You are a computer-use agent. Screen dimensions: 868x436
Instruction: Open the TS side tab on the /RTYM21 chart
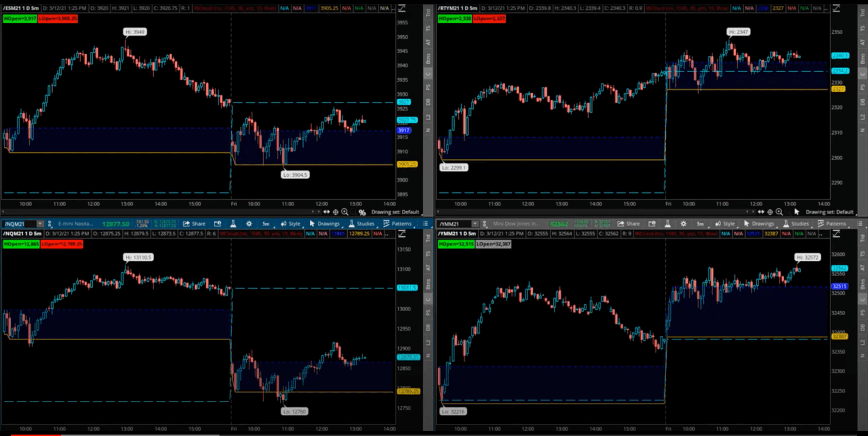(x=863, y=28)
